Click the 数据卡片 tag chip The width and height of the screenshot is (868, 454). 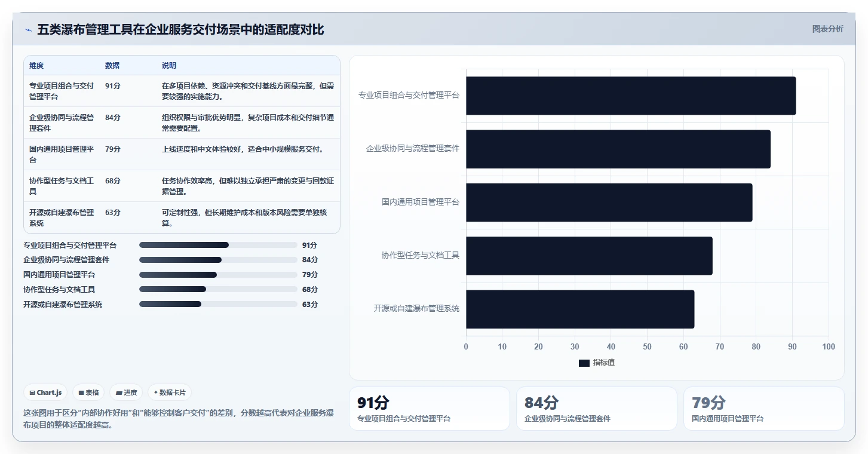tap(170, 392)
